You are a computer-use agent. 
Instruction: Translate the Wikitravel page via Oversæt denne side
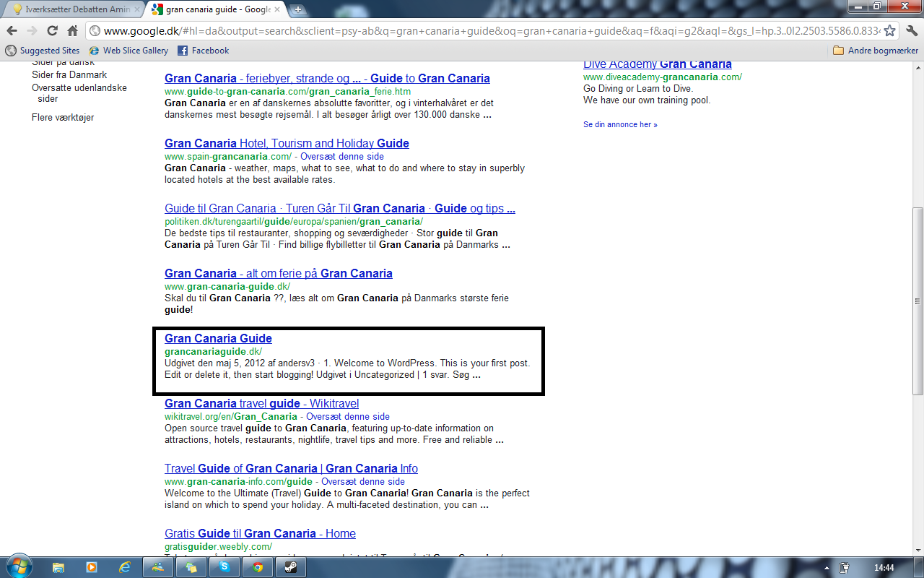click(348, 416)
